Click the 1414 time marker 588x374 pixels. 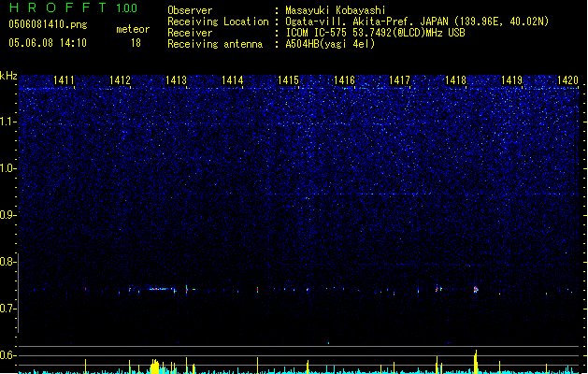pyautogui.click(x=232, y=80)
